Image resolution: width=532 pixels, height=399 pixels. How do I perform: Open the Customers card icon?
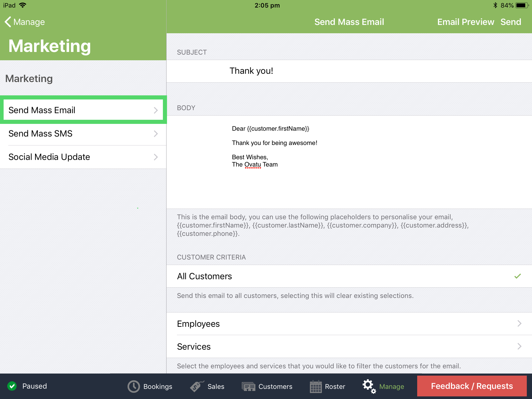coord(249,387)
